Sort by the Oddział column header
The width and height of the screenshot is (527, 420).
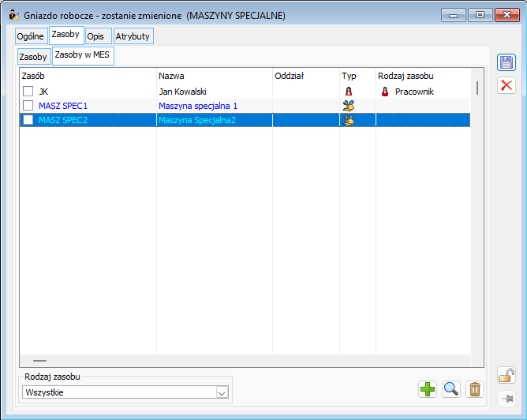click(306, 76)
